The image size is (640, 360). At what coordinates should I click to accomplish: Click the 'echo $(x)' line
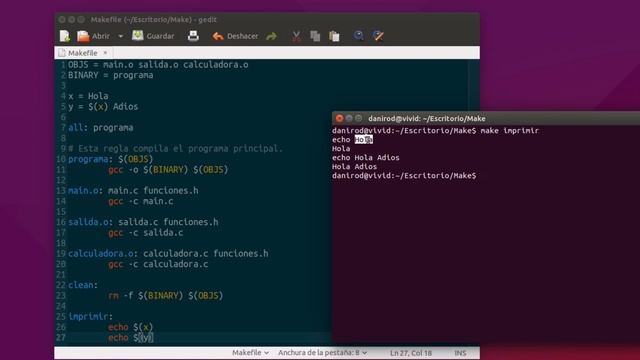pyautogui.click(x=131, y=327)
